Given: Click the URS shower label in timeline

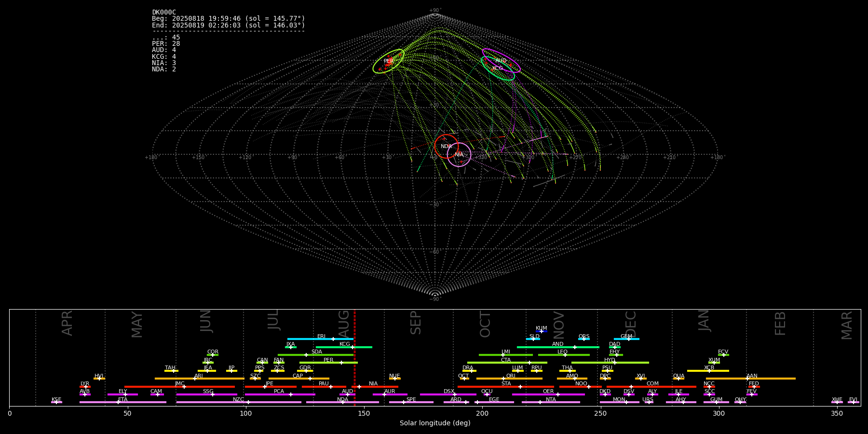Looking at the screenshot, I should [x=648, y=400].
